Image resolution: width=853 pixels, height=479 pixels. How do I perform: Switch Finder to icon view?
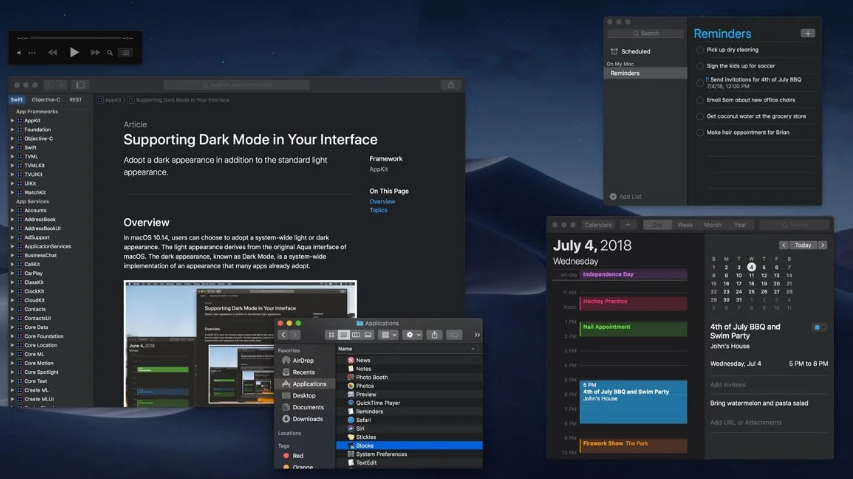(331, 335)
